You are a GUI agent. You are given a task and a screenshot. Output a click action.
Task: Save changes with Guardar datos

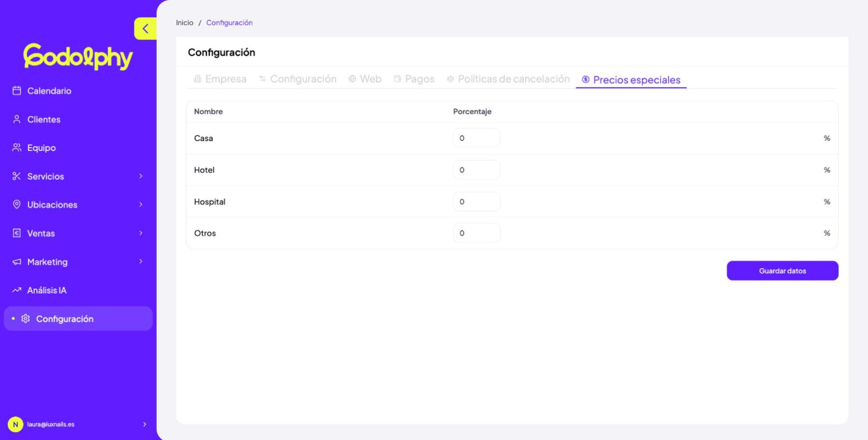[783, 271]
